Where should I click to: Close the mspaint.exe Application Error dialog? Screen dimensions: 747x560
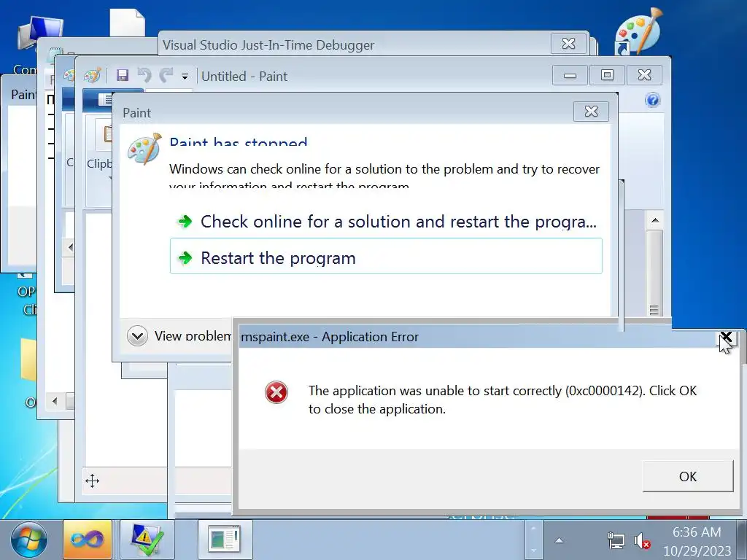tap(726, 338)
